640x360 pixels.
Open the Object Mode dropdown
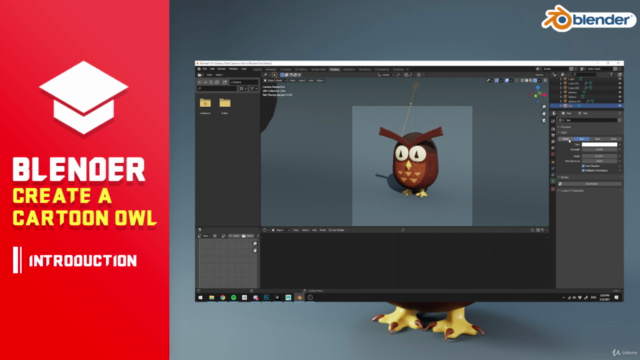pos(275,80)
